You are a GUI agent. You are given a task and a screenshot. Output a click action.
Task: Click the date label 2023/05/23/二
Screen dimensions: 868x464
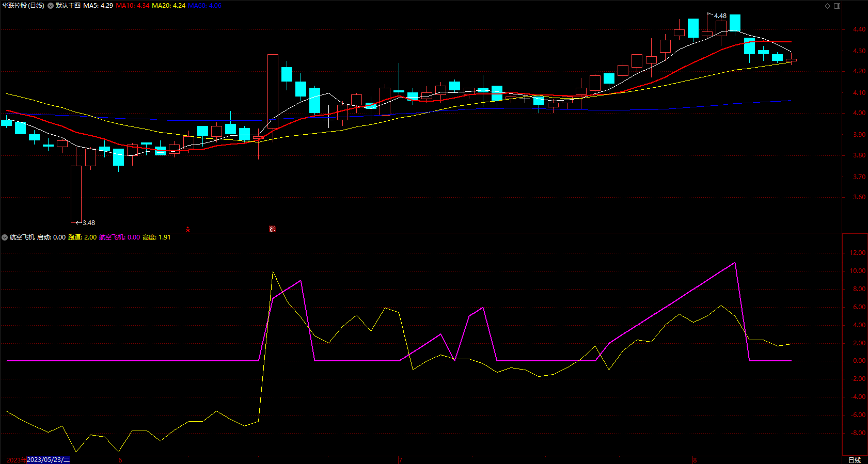pyautogui.click(x=48, y=460)
